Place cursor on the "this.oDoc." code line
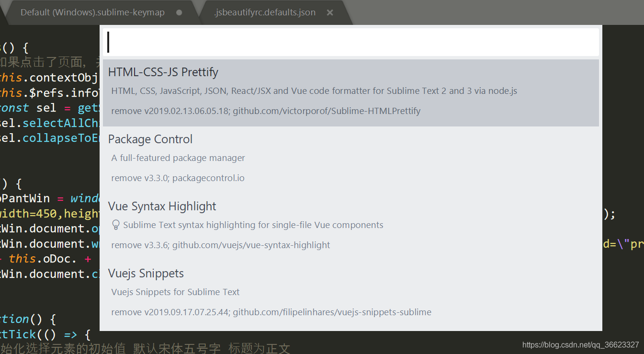 (x=48, y=259)
